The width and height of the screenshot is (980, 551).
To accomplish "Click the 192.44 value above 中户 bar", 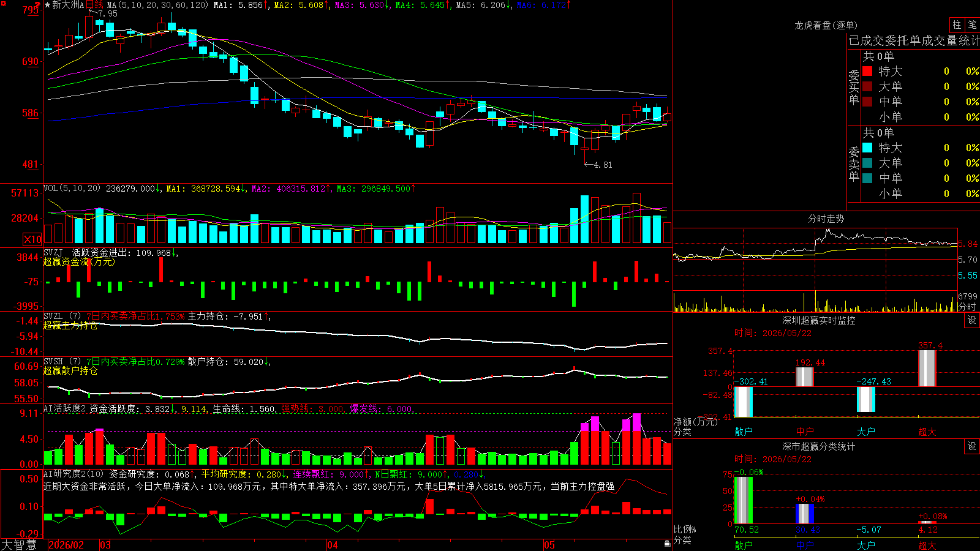I will pyautogui.click(x=810, y=362).
